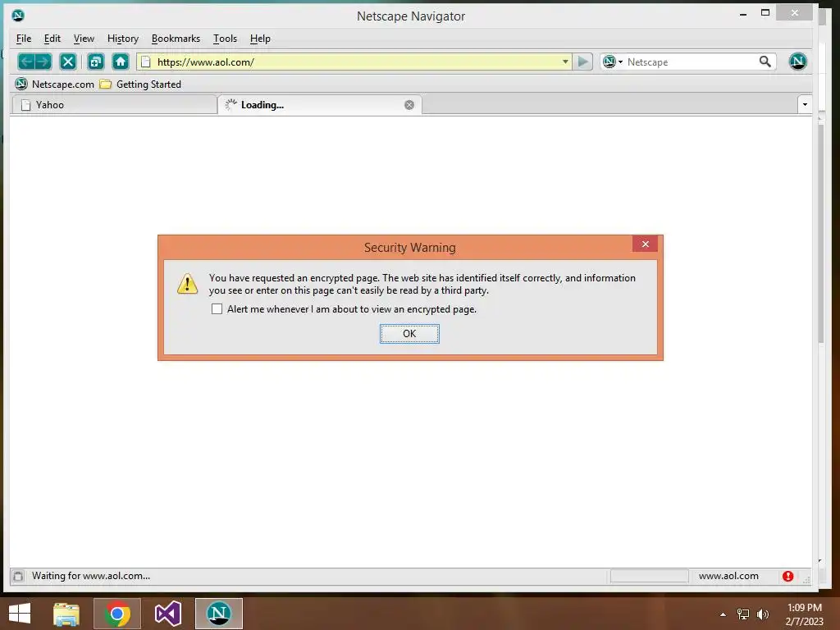Click the red security alert status icon

coord(787,576)
